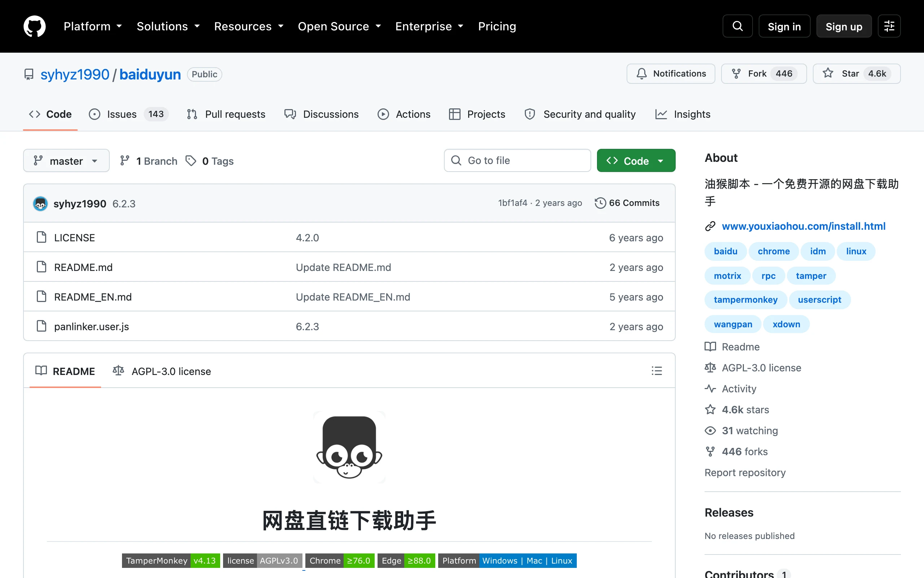Open README outline list icon

point(656,370)
